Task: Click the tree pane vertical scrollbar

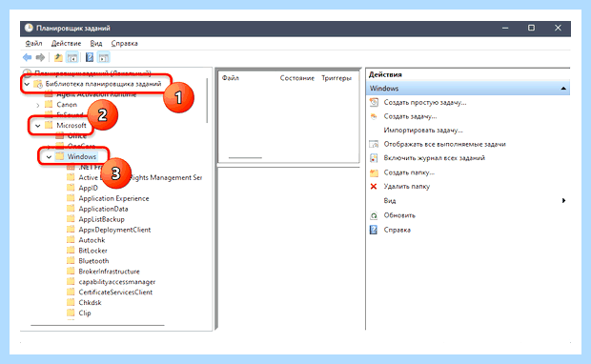Action: 207,100
